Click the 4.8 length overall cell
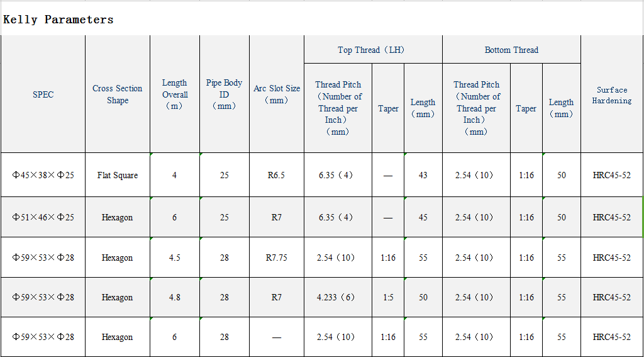Image resolution: width=644 pixels, height=357 pixels. coord(174,297)
